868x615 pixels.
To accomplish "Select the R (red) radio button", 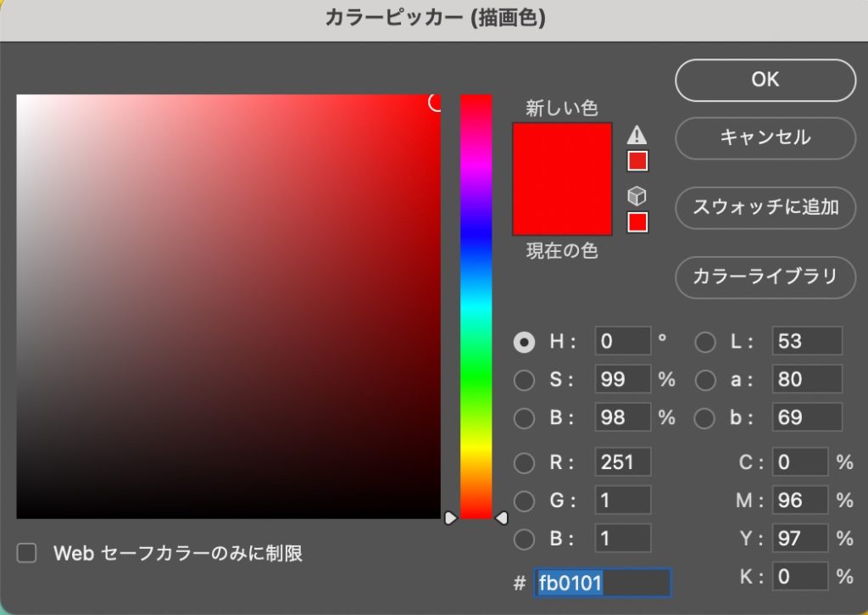I will click(524, 462).
